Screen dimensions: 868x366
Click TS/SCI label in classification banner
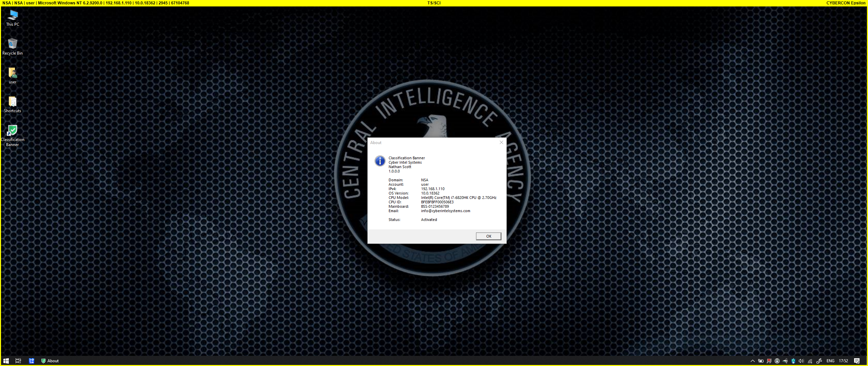pyautogui.click(x=434, y=3)
